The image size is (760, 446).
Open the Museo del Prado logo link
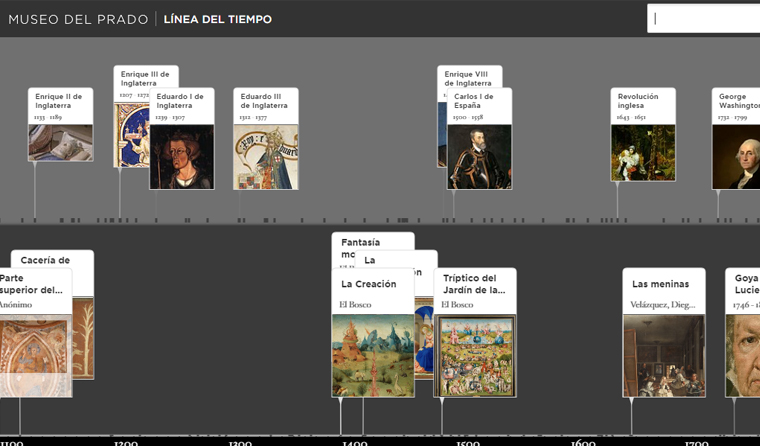tap(78, 19)
